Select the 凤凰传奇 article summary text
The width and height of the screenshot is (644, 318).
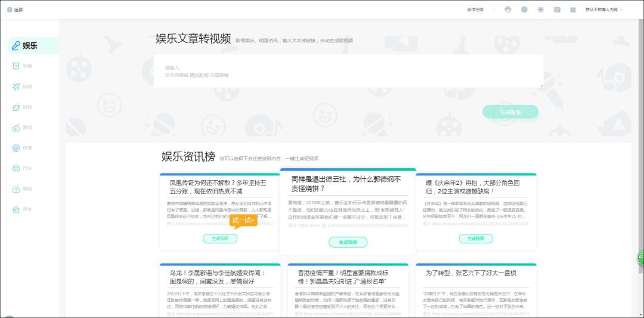[x=219, y=210]
